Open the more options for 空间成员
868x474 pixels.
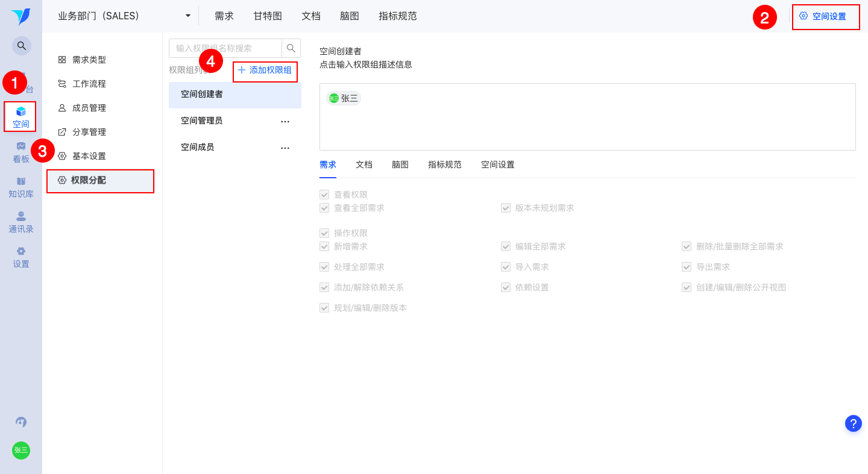click(x=285, y=148)
